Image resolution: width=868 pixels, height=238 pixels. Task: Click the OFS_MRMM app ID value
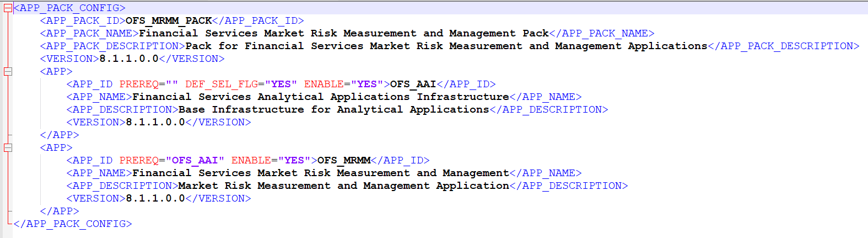(x=344, y=160)
